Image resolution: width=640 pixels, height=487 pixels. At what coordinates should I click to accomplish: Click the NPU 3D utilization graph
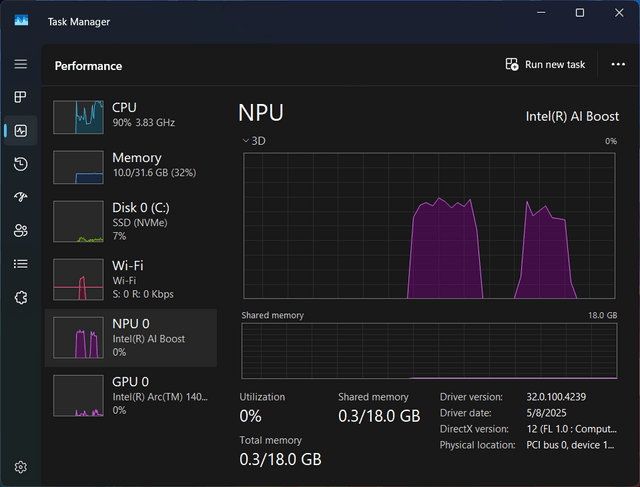click(429, 226)
